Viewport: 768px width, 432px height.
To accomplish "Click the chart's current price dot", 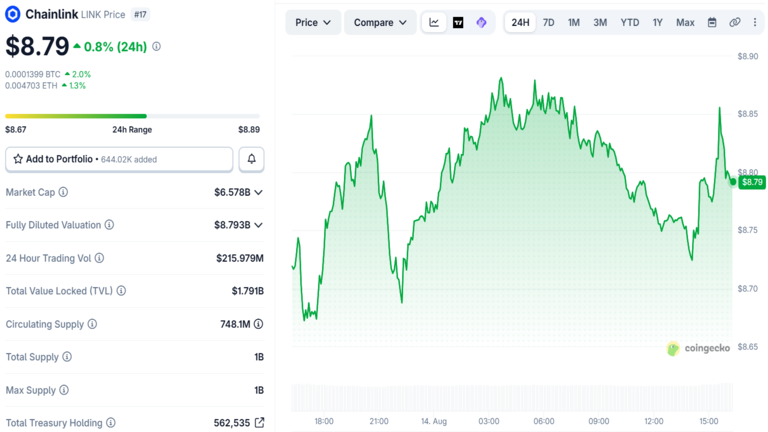I will [x=733, y=182].
